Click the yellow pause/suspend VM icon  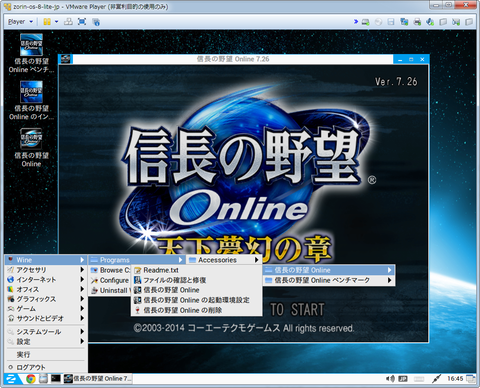point(47,22)
